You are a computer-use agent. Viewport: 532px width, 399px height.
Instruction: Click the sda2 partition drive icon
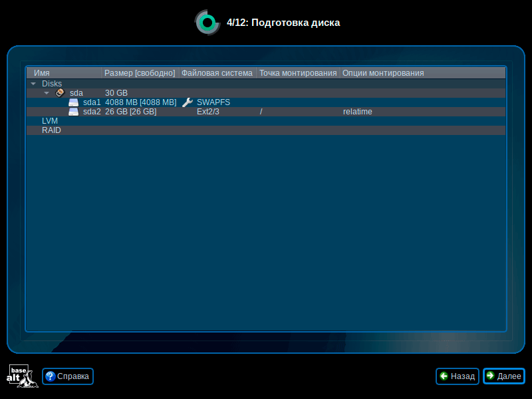73,112
